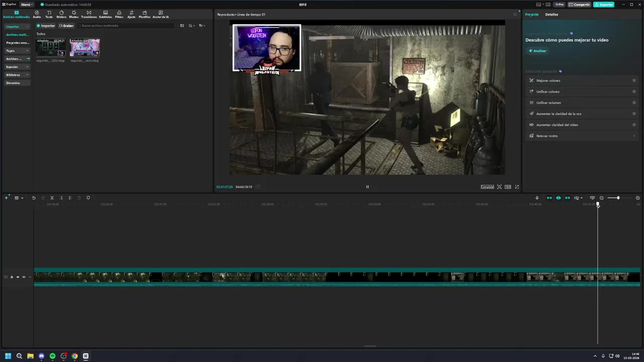Open the media sort options dropdown
Viewport: 644px width, 362px height.
[192, 26]
